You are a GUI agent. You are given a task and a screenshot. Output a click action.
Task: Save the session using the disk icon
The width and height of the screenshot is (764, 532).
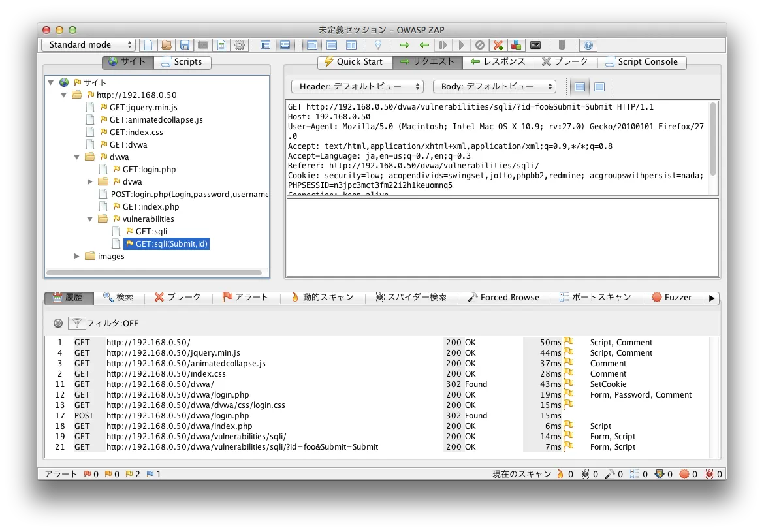tap(185, 44)
